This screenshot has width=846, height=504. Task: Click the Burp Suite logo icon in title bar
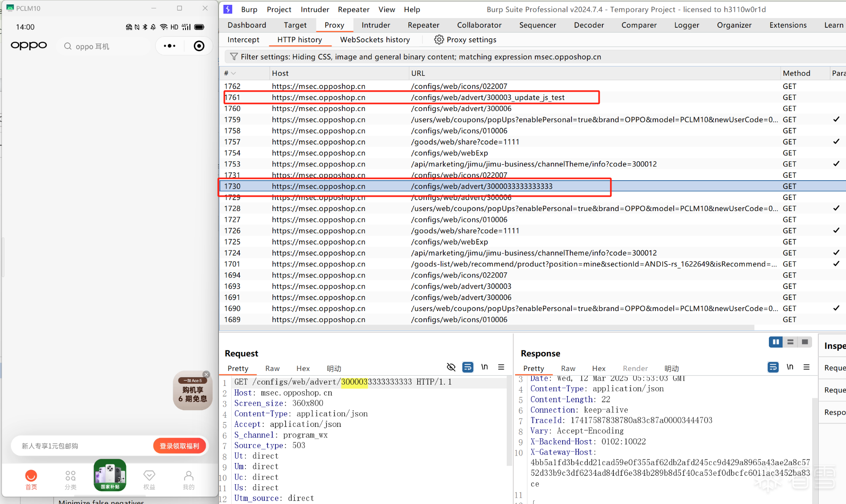227,9
